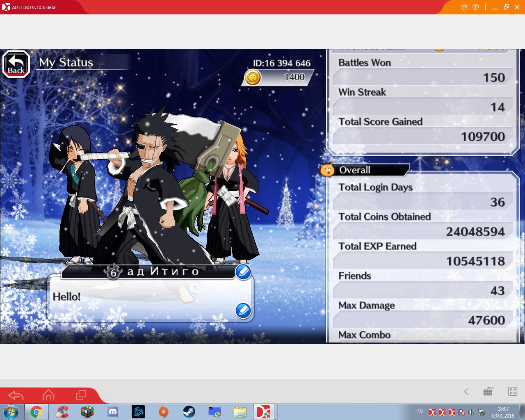Open the Windows Start menu

11,412
